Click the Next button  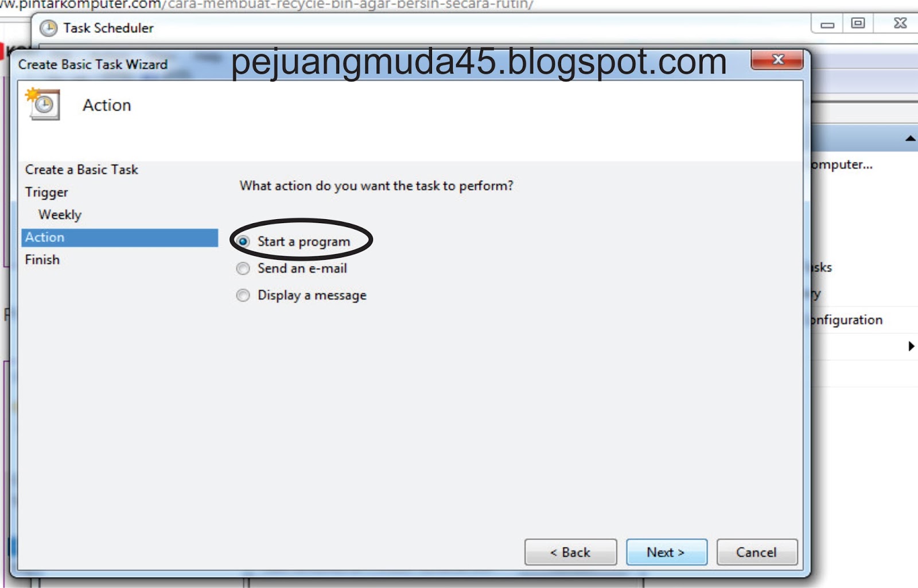[666, 552]
